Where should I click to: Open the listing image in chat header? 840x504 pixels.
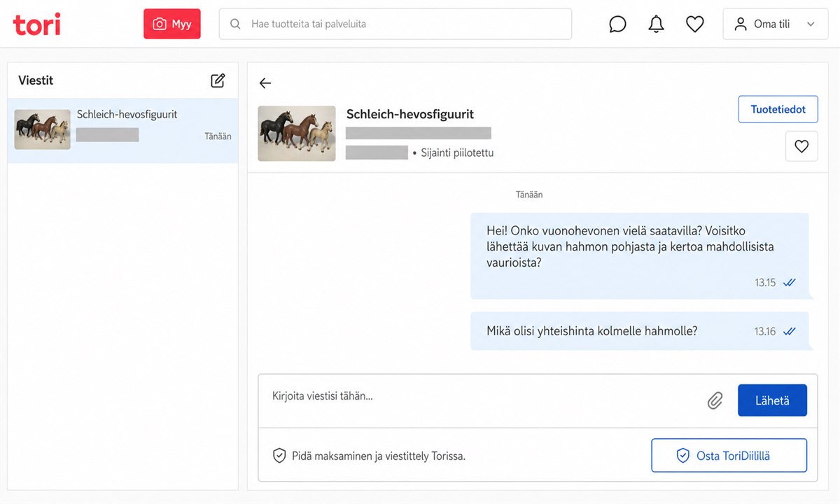click(297, 134)
